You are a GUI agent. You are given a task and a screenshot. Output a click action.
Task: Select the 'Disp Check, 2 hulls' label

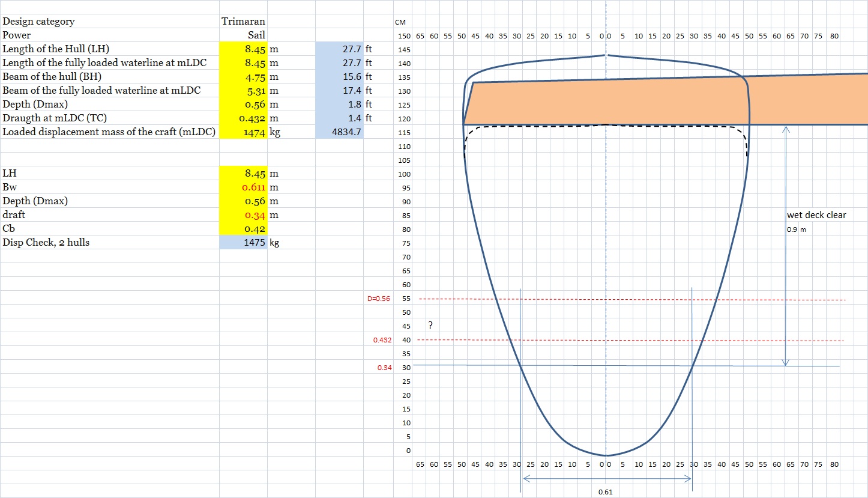(x=46, y=243)
